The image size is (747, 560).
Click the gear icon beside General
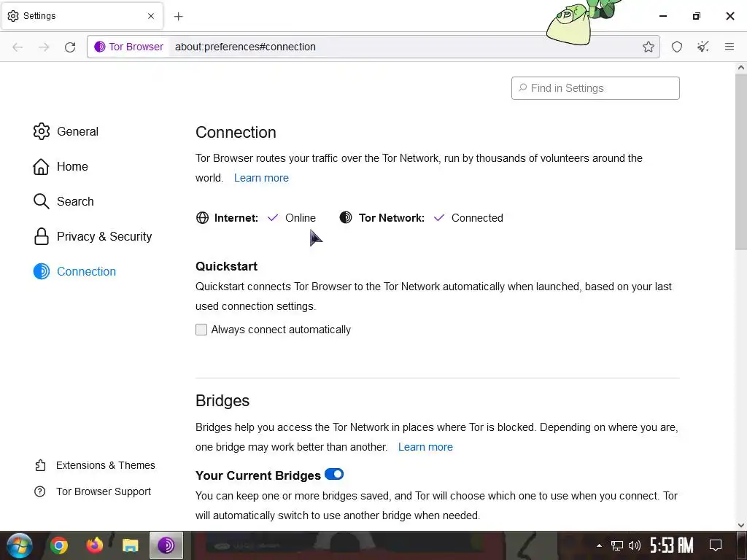click(42, 131)
